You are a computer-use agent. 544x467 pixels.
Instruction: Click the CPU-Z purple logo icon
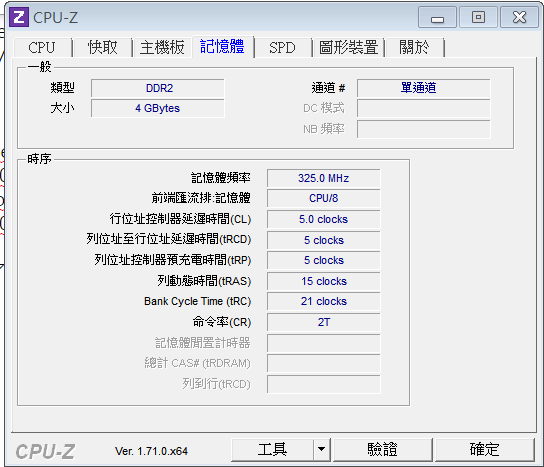[19, 17]
